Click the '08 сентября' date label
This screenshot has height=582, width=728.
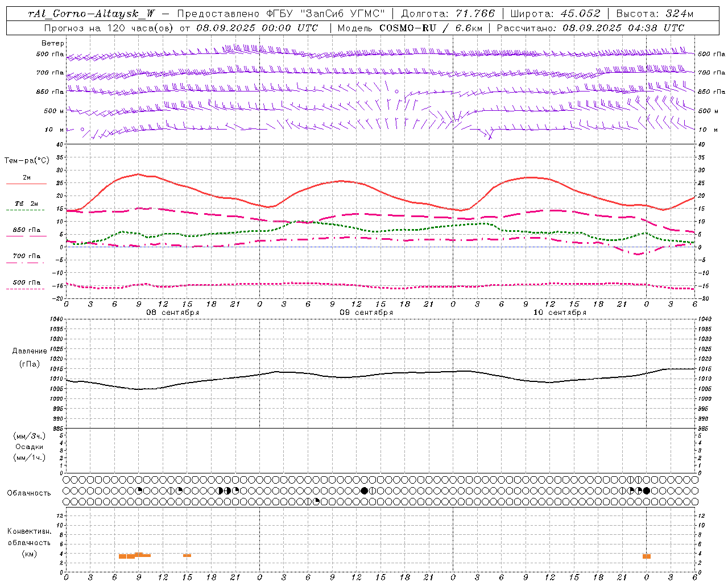point(173,313)
